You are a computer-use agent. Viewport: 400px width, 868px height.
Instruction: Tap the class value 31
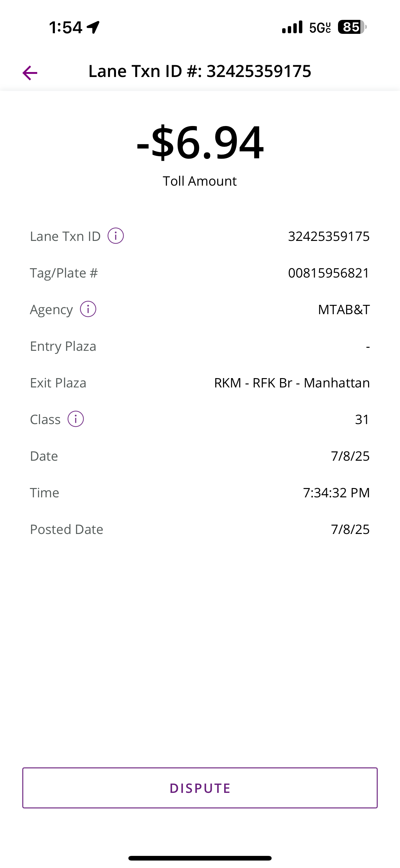pyautogui.click(x=362, y=419)
